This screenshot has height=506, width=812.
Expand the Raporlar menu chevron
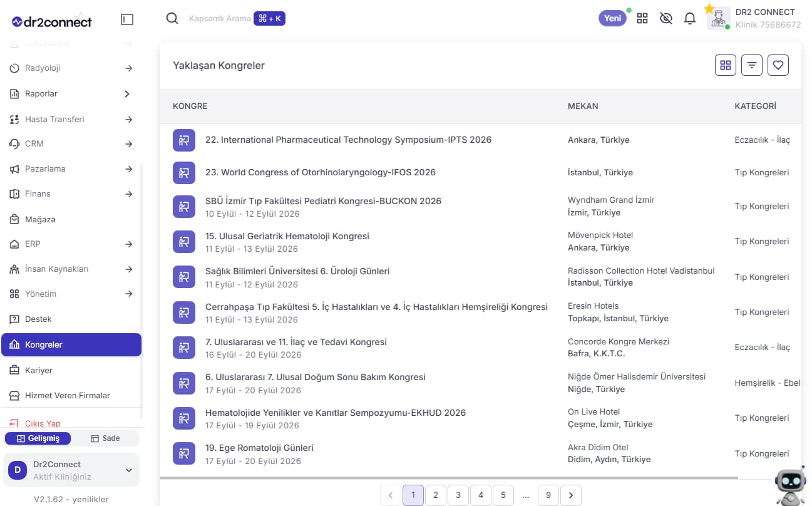[x=127, y=94]
